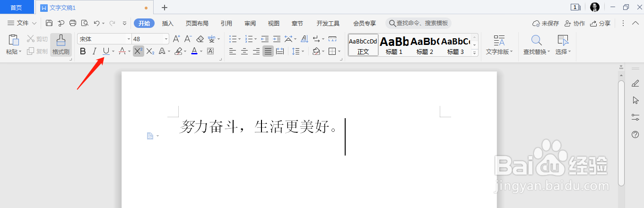Click the Print icon
This screenshot has width=644, height=208.
[73, 23]
